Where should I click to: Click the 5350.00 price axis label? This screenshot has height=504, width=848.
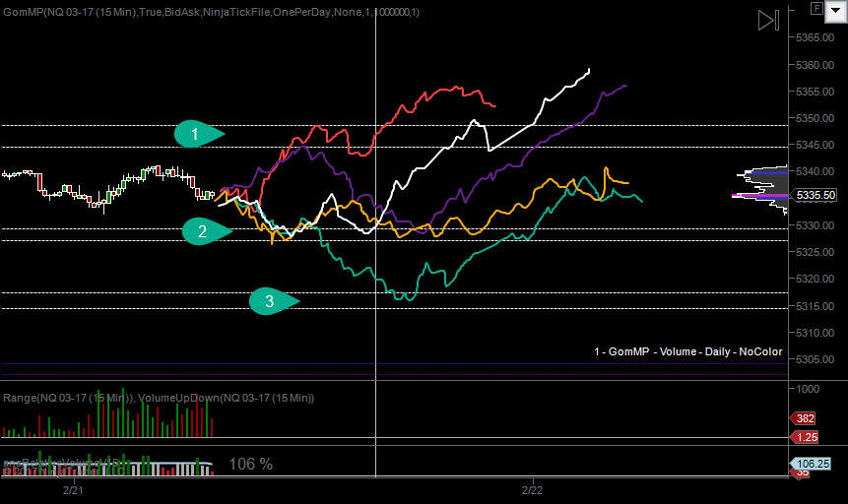pyautogui.click(x=815, y=118)
